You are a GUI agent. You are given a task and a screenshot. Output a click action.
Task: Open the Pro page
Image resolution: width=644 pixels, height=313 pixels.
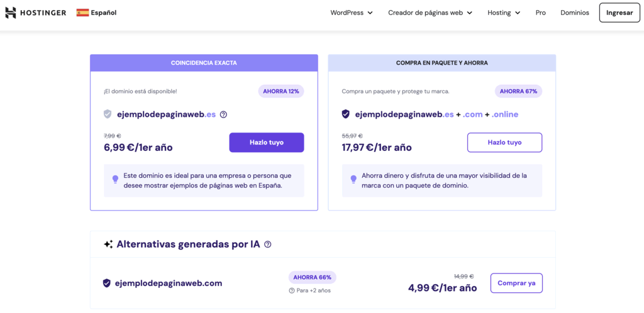click(x=540, y=13)
